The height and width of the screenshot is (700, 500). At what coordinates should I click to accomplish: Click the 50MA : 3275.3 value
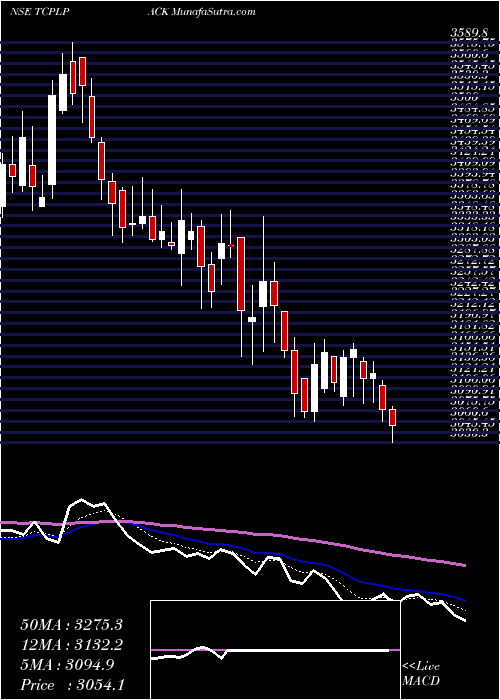tap(71, 625)
